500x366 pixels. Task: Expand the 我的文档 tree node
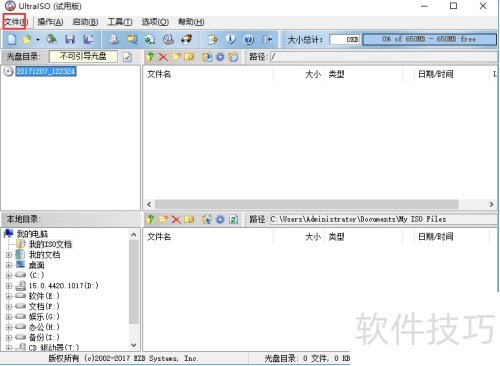coord(9,255)
